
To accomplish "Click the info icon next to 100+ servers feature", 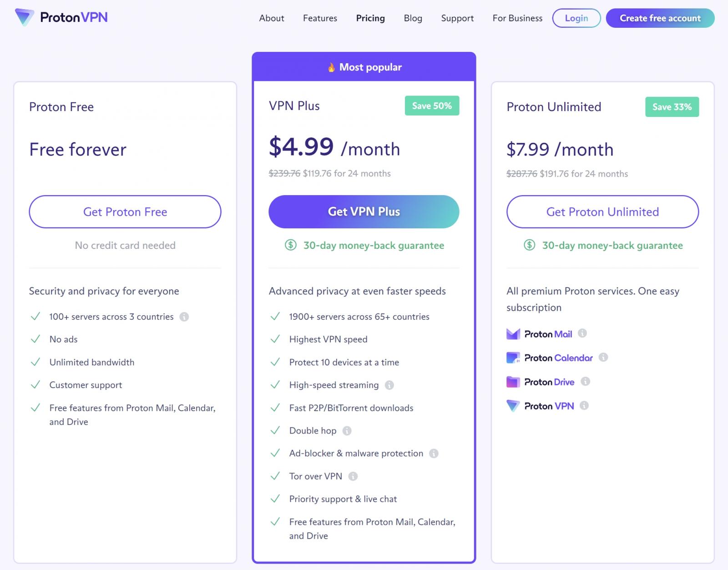I will click(x=184, y=317).
